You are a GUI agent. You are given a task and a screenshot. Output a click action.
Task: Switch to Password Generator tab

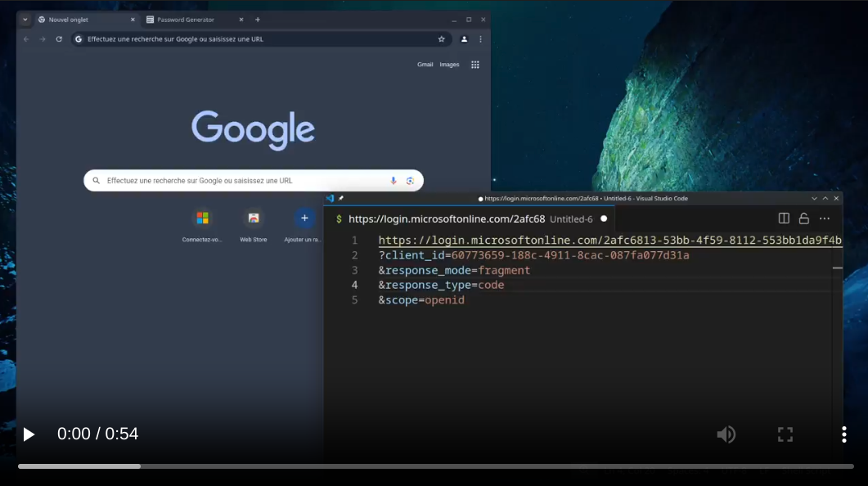click(195, 20)
